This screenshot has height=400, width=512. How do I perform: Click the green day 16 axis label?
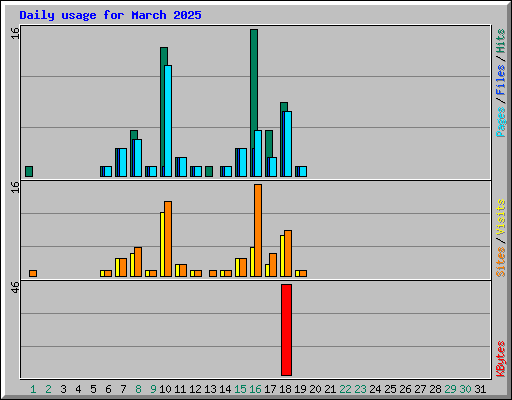(x=255, y=389)
